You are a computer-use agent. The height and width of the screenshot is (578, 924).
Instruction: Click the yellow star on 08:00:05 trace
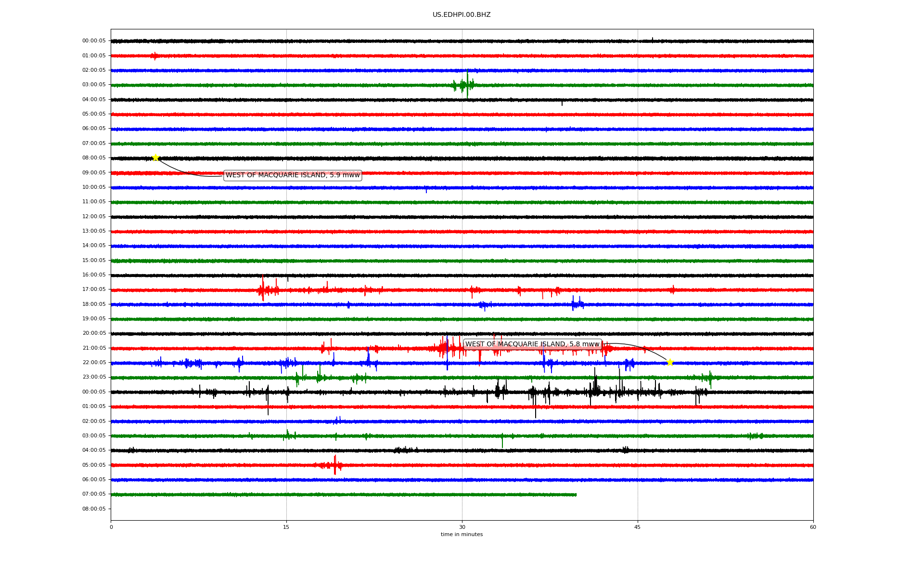click(155, 158)
